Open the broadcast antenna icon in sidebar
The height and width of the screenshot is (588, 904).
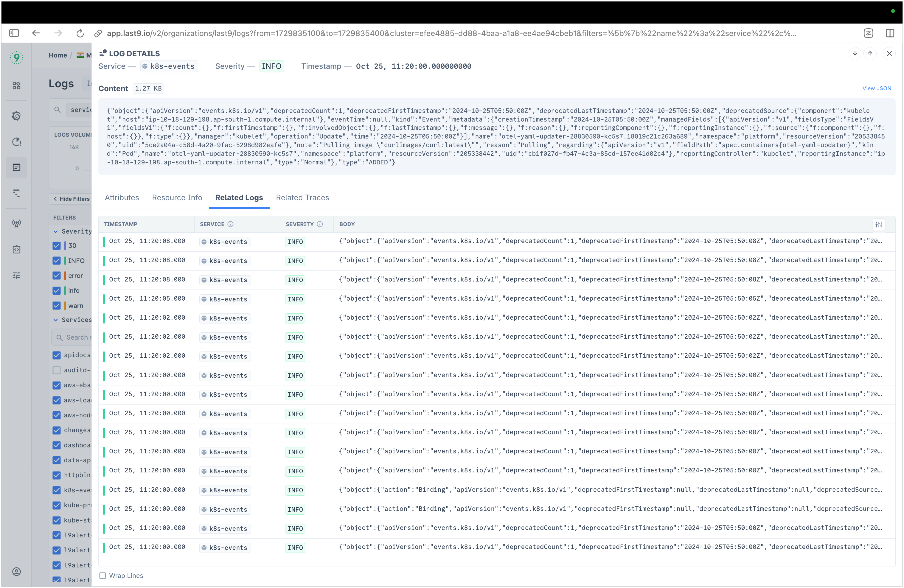point(16,223)
